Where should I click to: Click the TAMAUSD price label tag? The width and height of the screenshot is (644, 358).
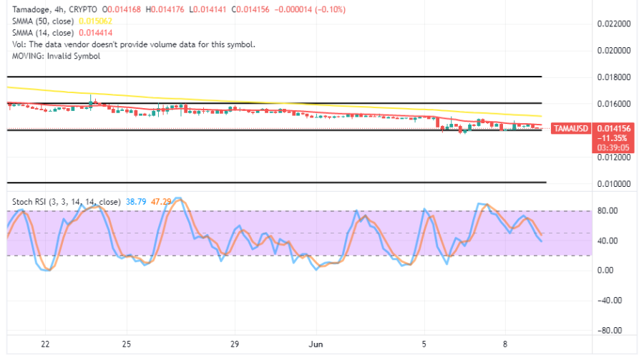point(570,129)
